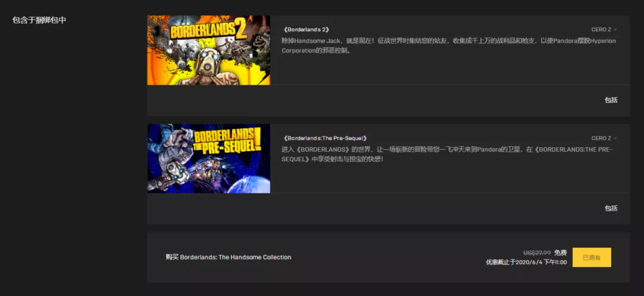Expand CERO Z rating for The Pre-Sequel
Image resolution: width=644 pixels, height=296 pixels.
click(604, 138)
